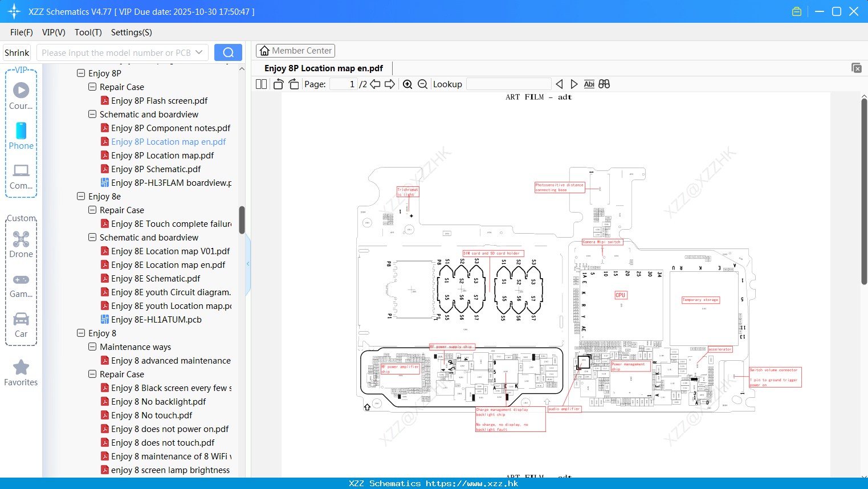Collapse Repair Case under Enjoy 8P
This screenshot has width=868, height=489.
pyautogui.click(x=92, y=87)
